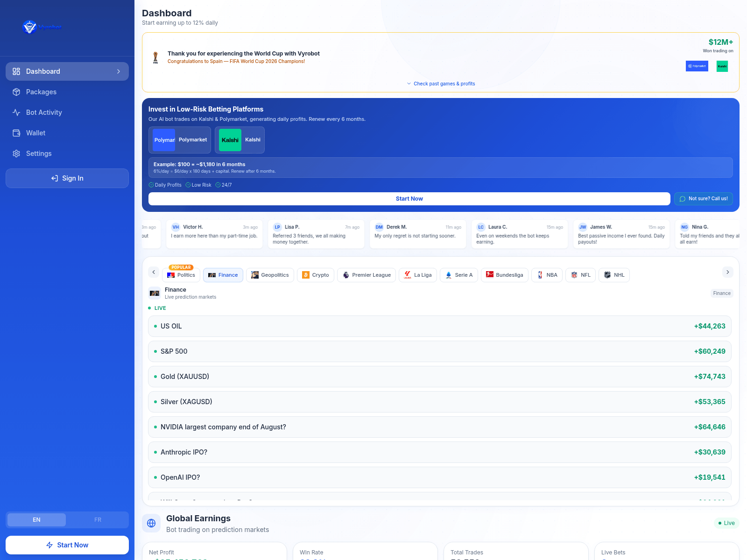Click the Global Earnings globe icon
Image resolution: width=747 pixels, height=560 pixels.
pos(151,523)
